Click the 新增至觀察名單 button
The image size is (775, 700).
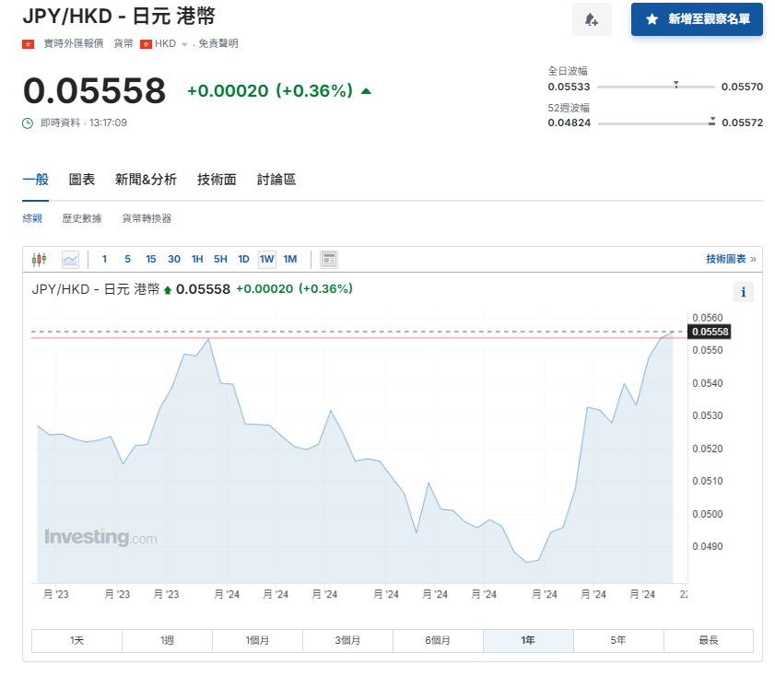pos(698,19)
